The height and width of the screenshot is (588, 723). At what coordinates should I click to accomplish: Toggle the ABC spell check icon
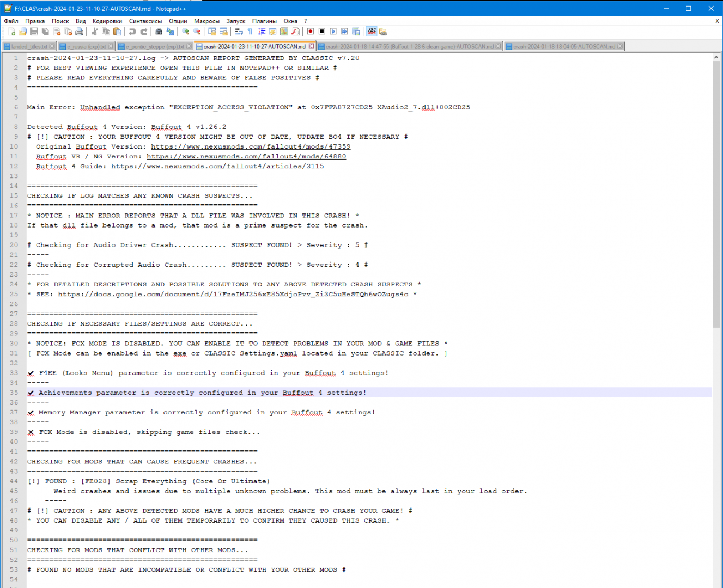pyautogui.click(x=372, y=32)
